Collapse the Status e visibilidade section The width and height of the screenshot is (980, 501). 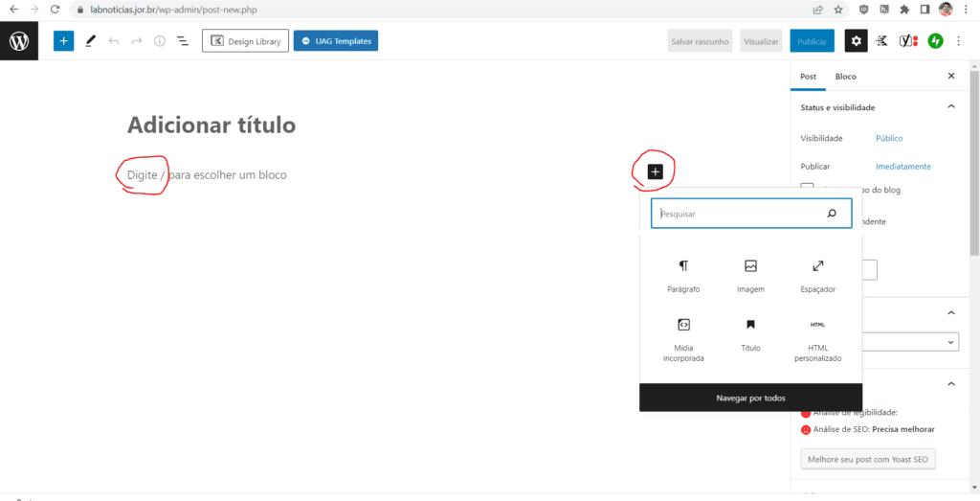click(x=950, y=107)
